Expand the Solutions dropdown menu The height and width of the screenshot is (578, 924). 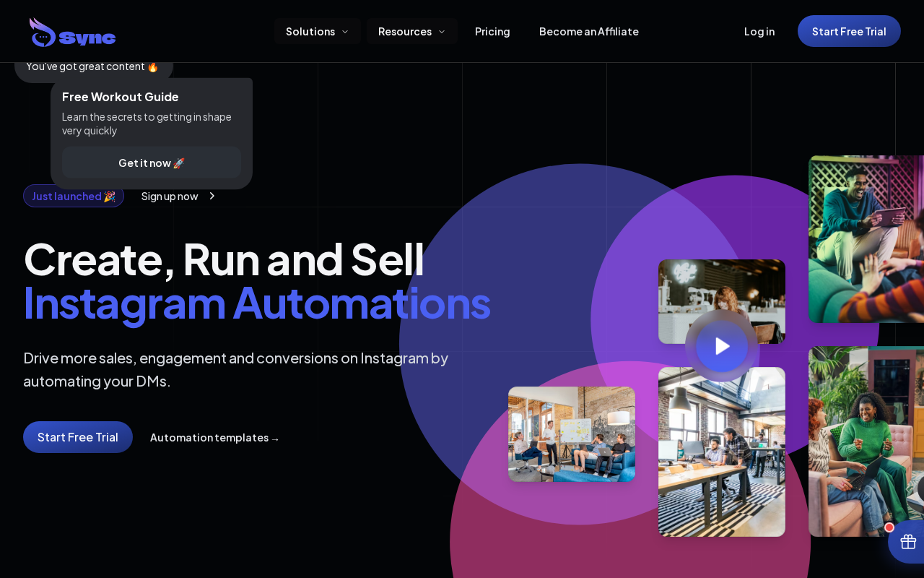pyautogui.click(x=318, y=31)
